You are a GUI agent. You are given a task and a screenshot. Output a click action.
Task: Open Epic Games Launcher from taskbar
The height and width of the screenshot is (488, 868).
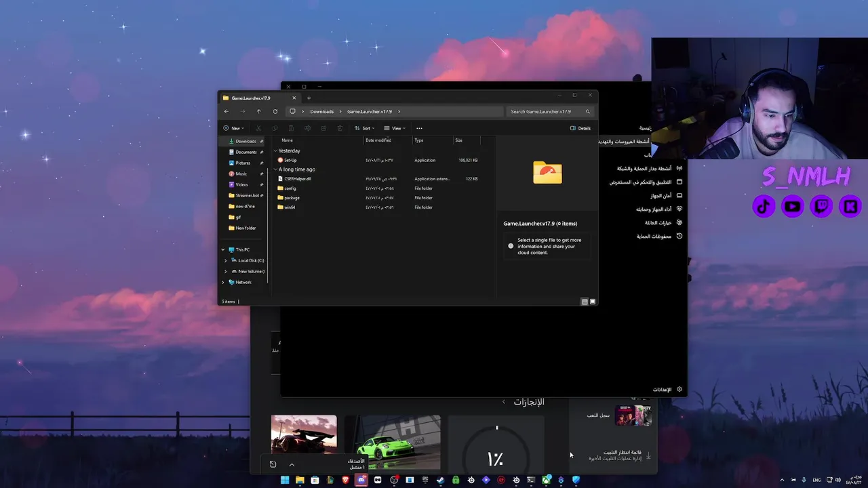(x=425, y=480)
